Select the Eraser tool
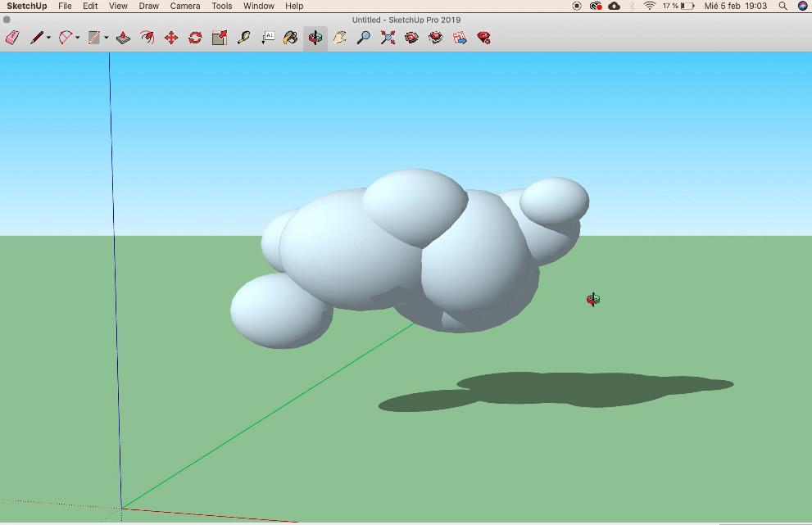 (x=12, y=38)
